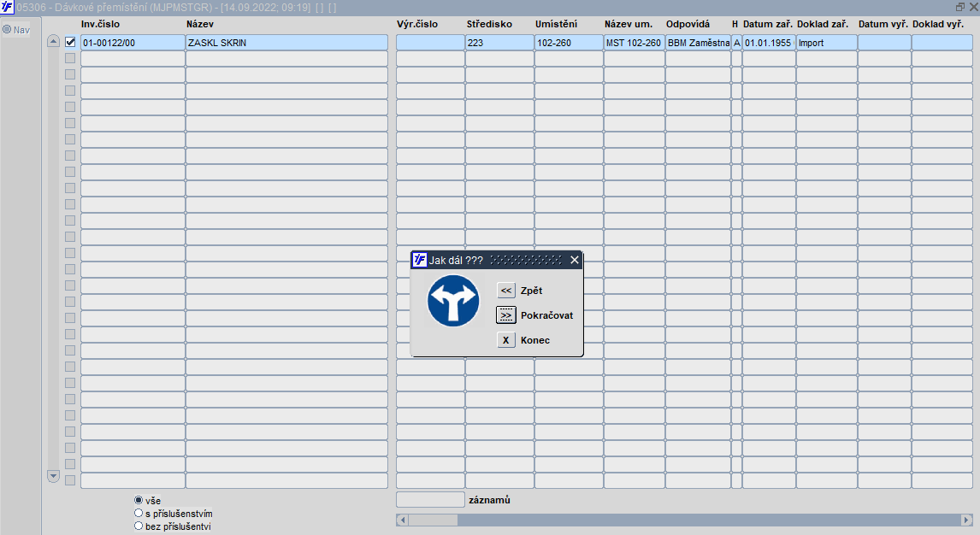Click the IF application logo in main title bar
The width and height of the screenshot is (980, 535).
tap(7, 7)
